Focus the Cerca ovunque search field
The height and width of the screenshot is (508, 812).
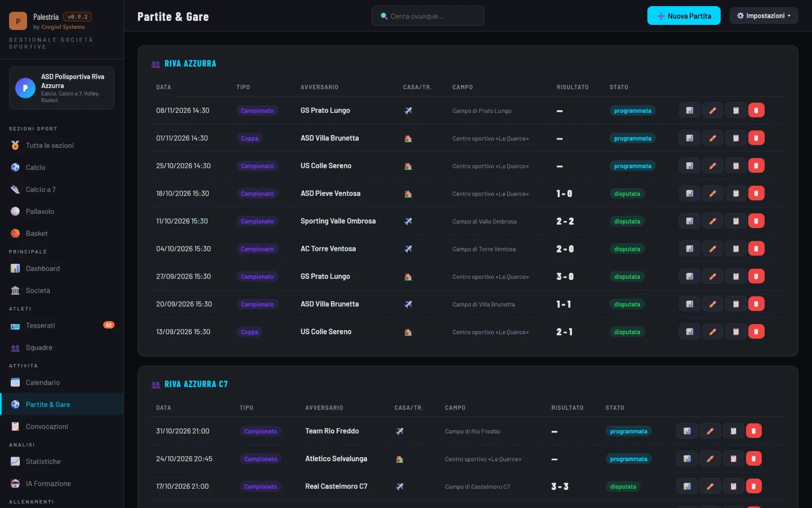428,16
